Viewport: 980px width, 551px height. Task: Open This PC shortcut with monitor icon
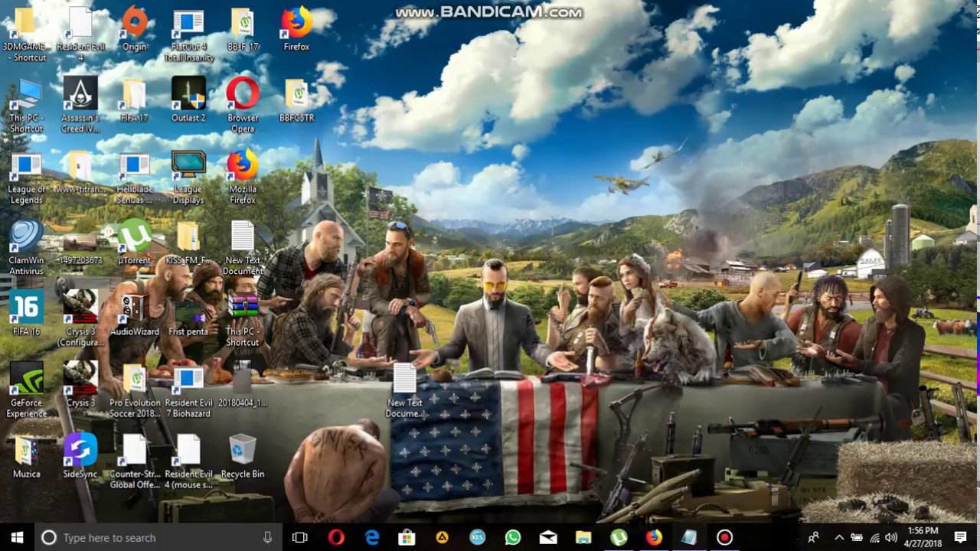(26, 106)
